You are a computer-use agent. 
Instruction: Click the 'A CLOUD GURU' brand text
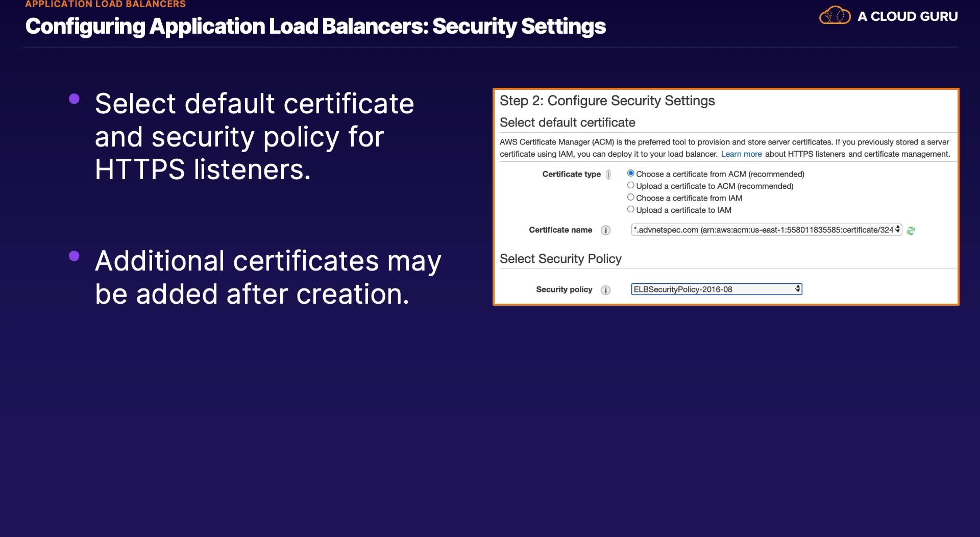(908, 16)
